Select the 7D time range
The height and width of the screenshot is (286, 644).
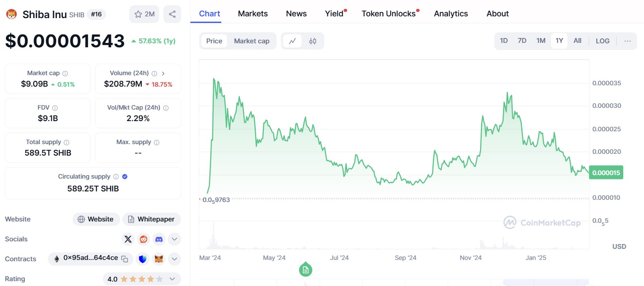522,41
